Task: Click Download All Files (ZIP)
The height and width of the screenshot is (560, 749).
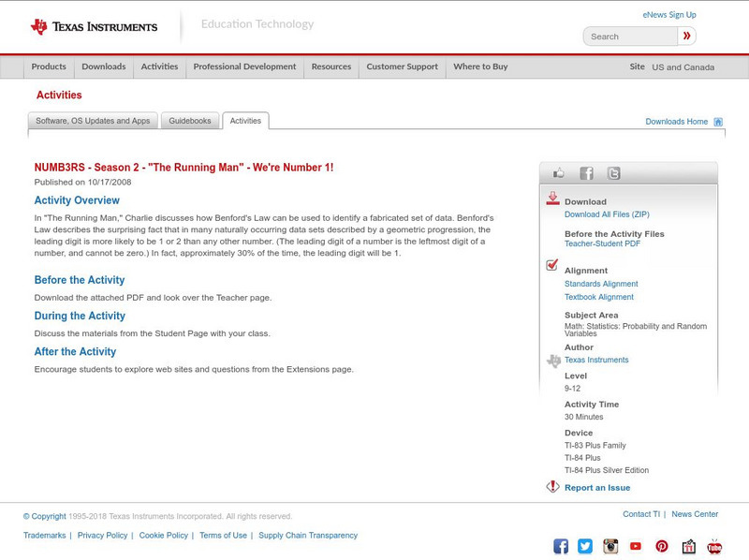Action: pos(607,214)
